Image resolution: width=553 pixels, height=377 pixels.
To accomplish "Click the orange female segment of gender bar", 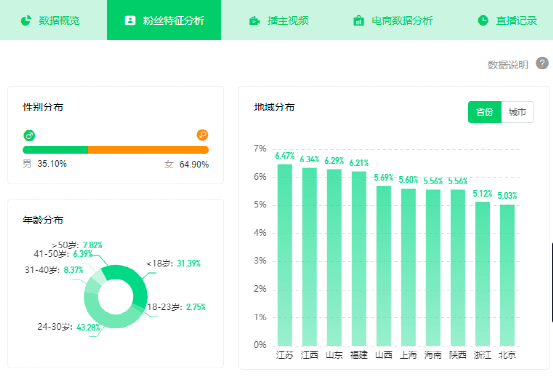I will click(148, 150).
